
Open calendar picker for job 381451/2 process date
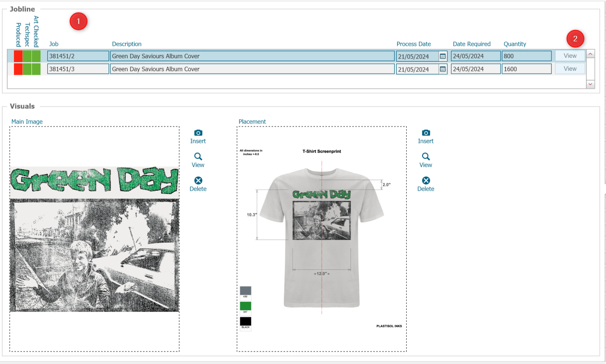click(443, 56)
